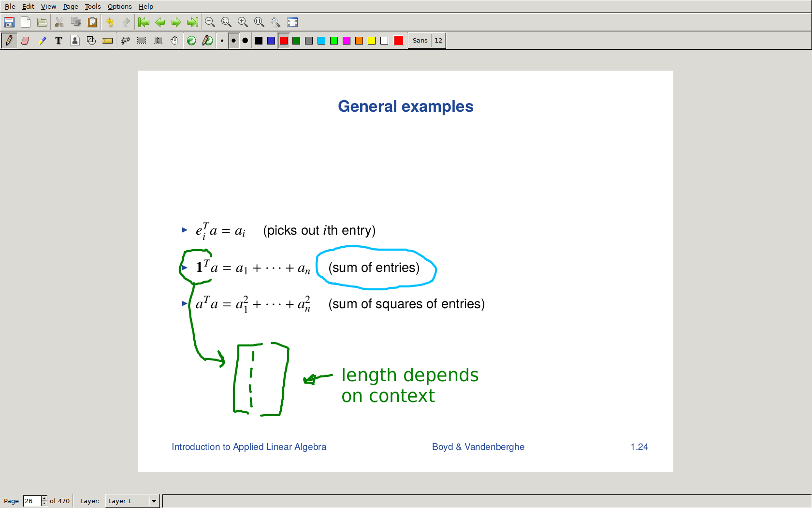Viewport: 812px width, 508px height.
Task: Go to the first page
Action: [144, 22]
